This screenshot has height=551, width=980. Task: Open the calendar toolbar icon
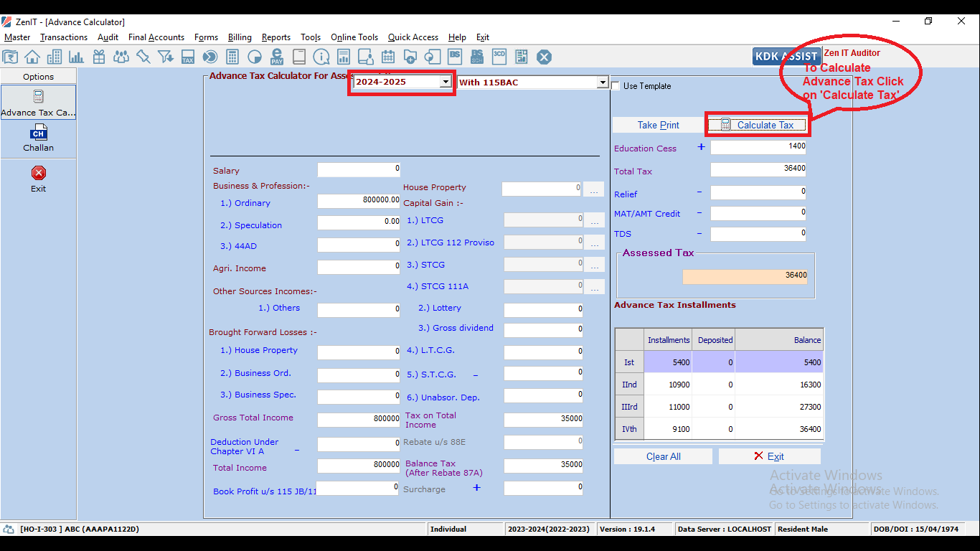coord(388,57)
